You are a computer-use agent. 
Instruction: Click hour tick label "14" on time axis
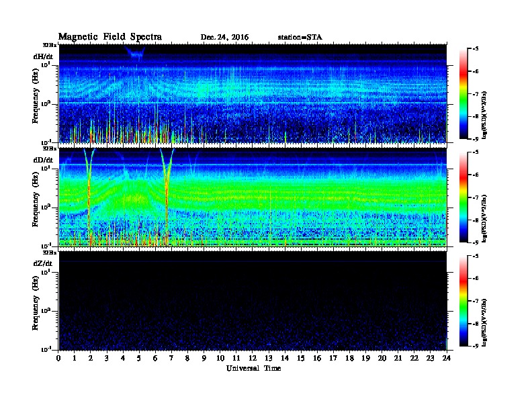coord(285,358)
